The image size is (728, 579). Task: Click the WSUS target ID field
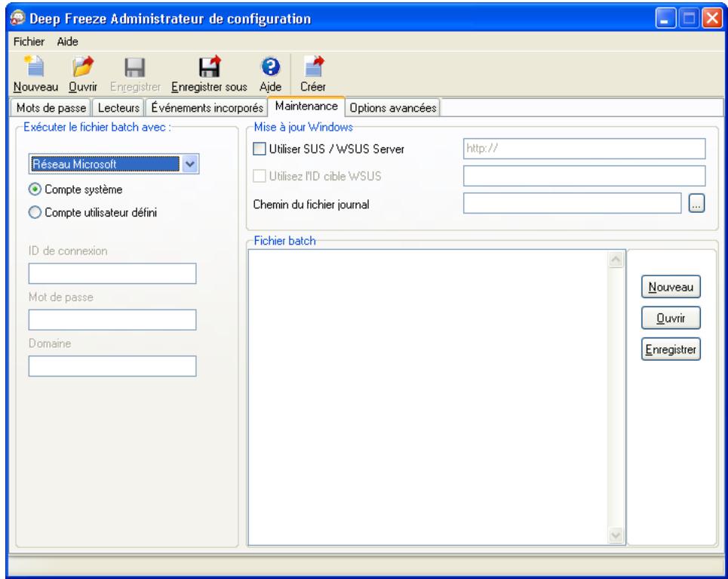(x=584, y=176)
